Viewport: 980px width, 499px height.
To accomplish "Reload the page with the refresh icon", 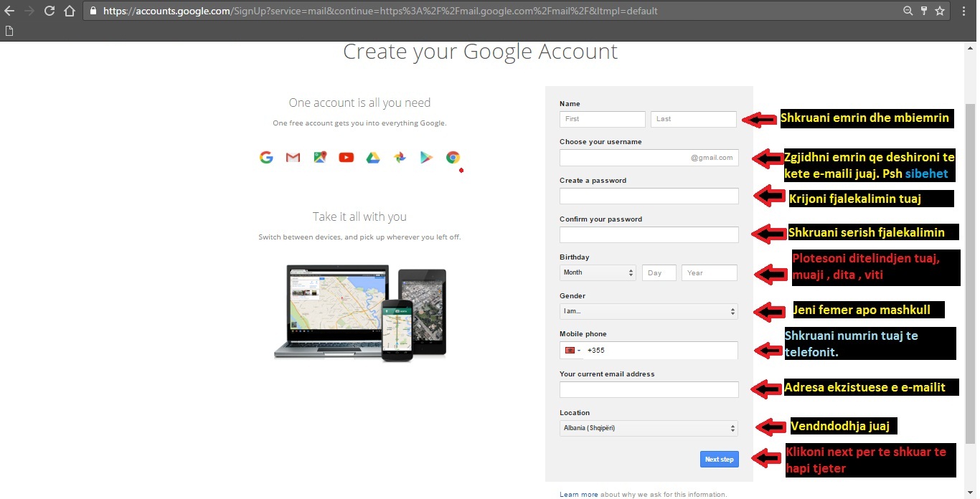I will (50, 11).
